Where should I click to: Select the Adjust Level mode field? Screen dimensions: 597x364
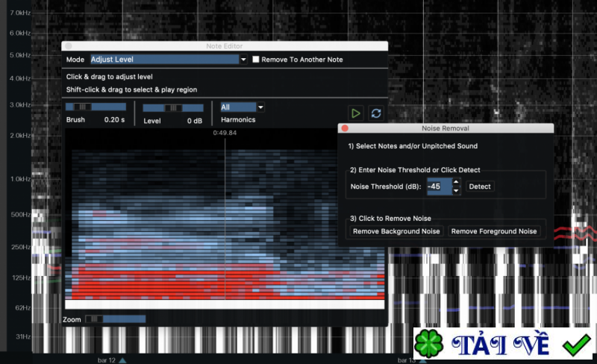164,60
